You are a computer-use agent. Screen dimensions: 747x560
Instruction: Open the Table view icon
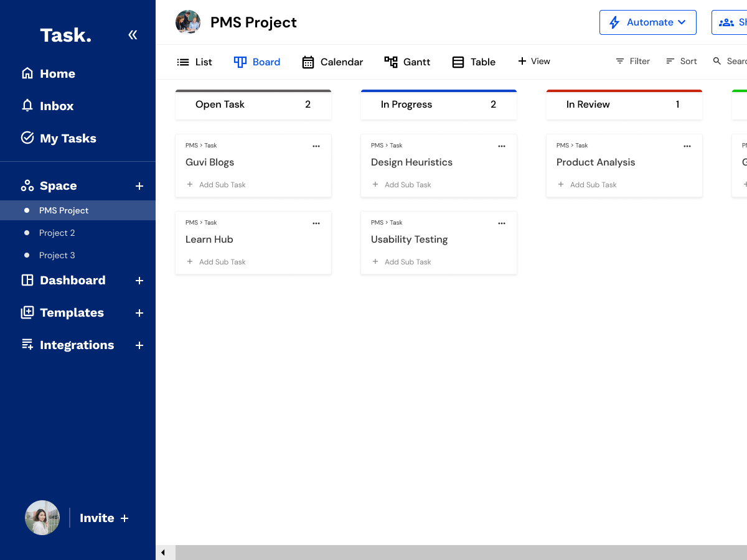(458, 62)
